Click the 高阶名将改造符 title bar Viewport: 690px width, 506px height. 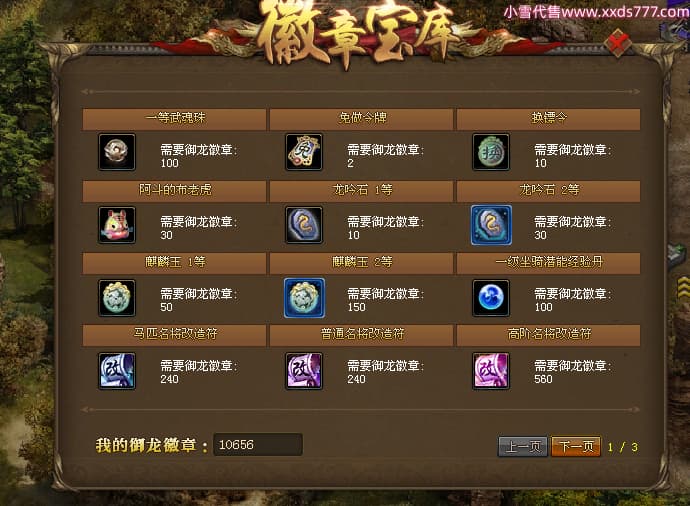pyautogui.click(x=548, y=335)
